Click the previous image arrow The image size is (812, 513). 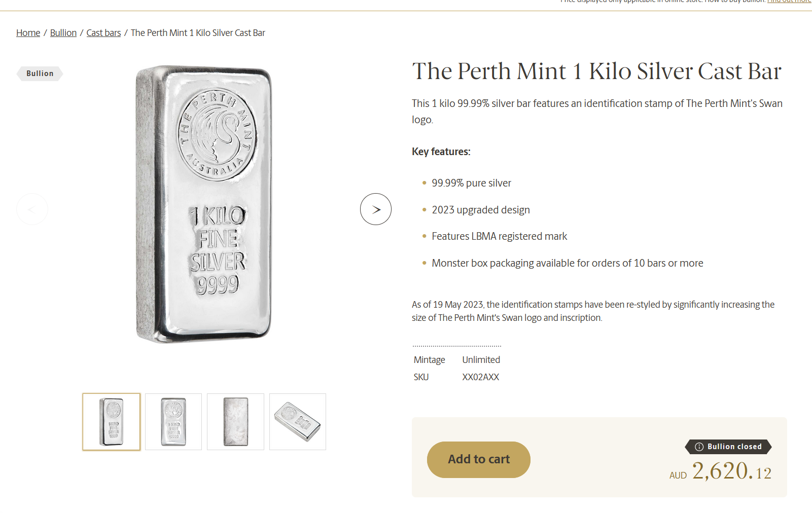click(32, 209)
